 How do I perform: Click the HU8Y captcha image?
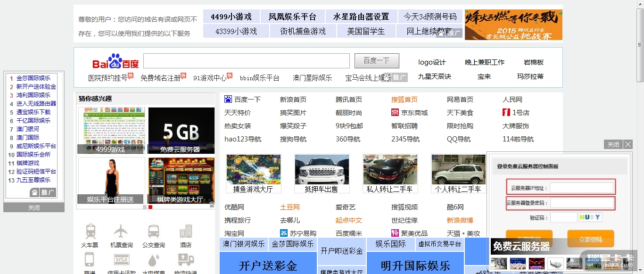click(x=591, y=217)
